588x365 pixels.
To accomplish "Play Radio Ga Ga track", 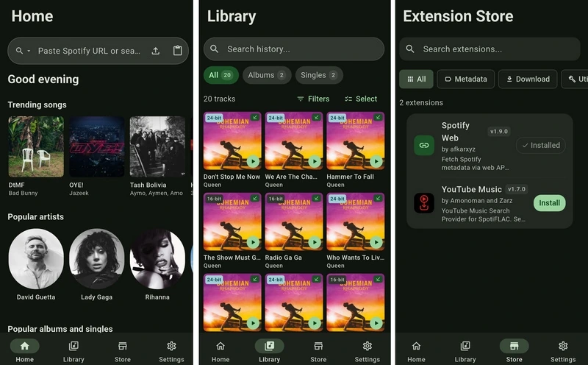I will tap(315, 242).
